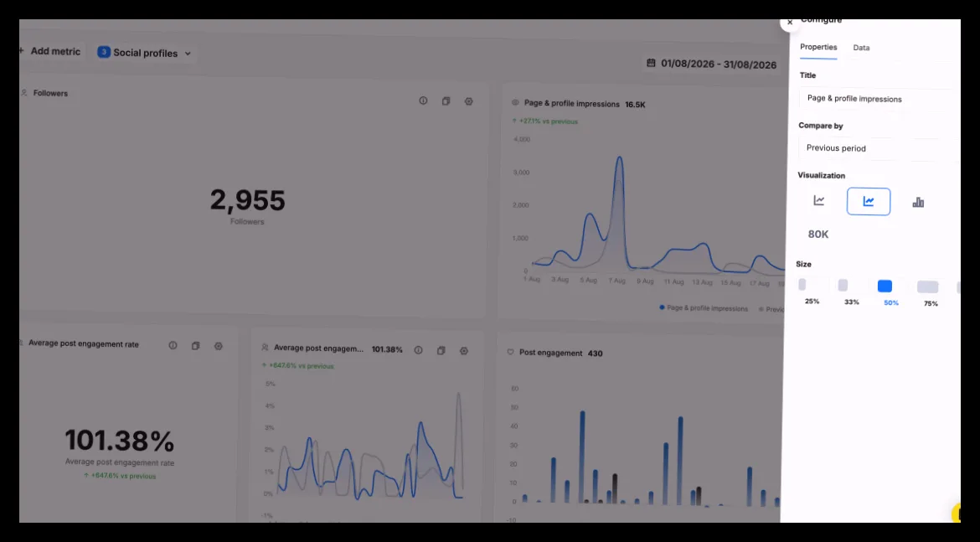Screen dimensions: 980x542
Task: Click the 16.5K impressions total
Action: tap(635, 105)
